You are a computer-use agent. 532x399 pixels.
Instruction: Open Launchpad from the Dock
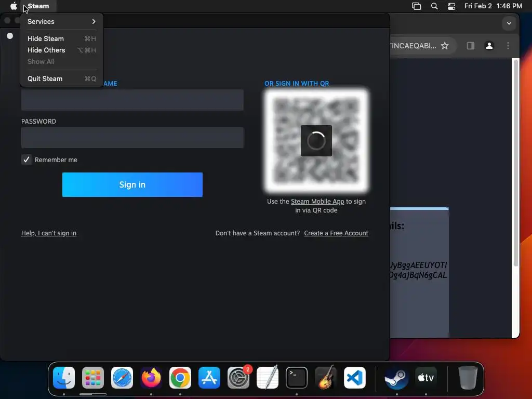[x=93, y=378]
